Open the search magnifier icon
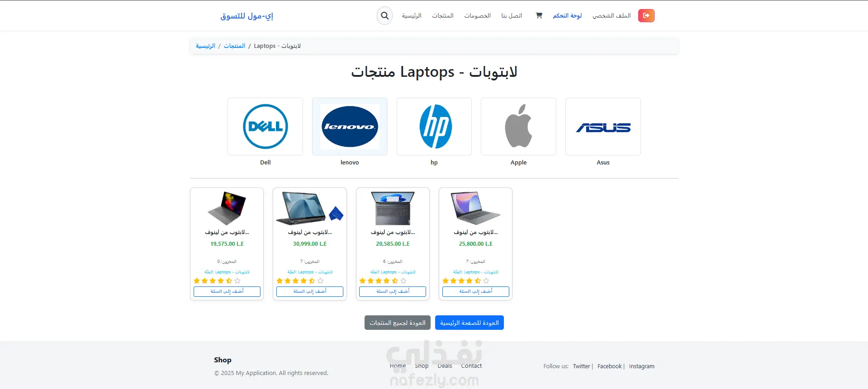868x389 pixels. (x=384, y=16)
